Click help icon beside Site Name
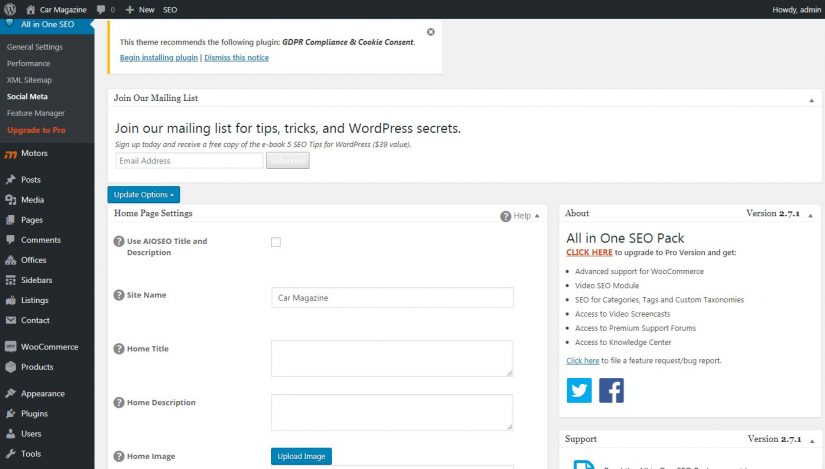This screenshot has height=469, width=825. coord(119,295)
